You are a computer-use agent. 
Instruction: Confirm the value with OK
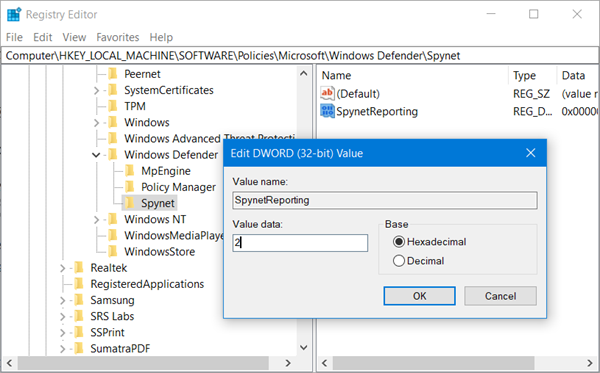(x=419, y=296)
